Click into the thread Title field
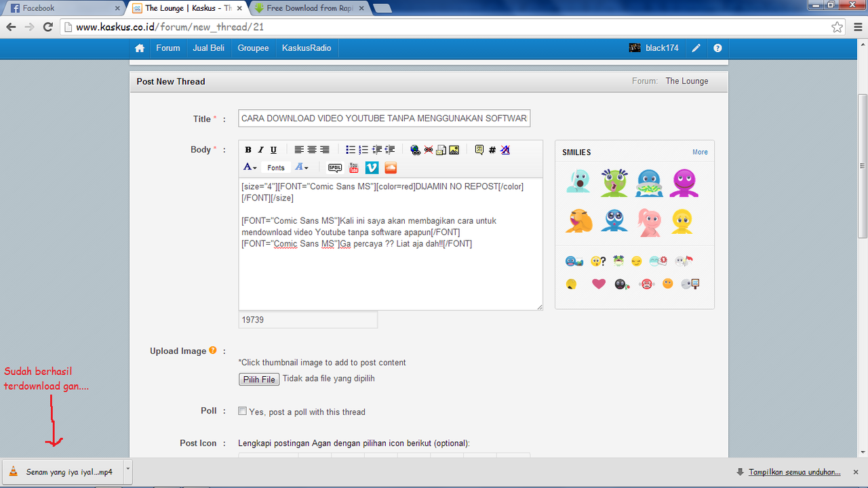Viewport: 868px width, 488px height. [384, 118]
